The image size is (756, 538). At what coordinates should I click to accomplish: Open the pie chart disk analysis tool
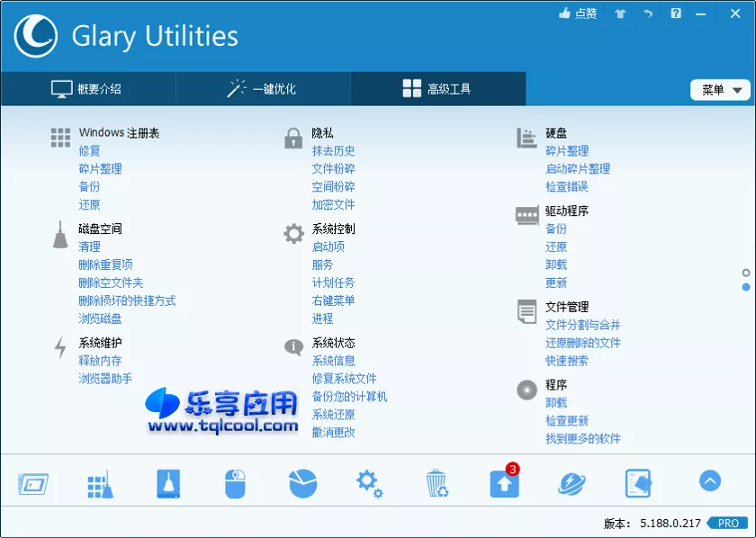[301, 482]
